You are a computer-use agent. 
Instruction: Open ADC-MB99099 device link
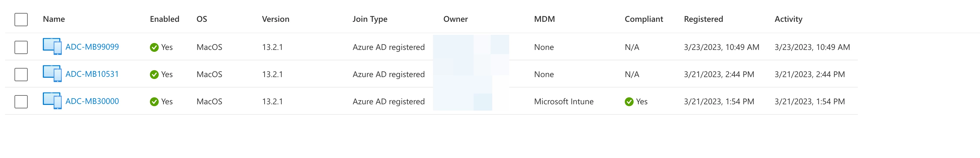click(92, 47)
